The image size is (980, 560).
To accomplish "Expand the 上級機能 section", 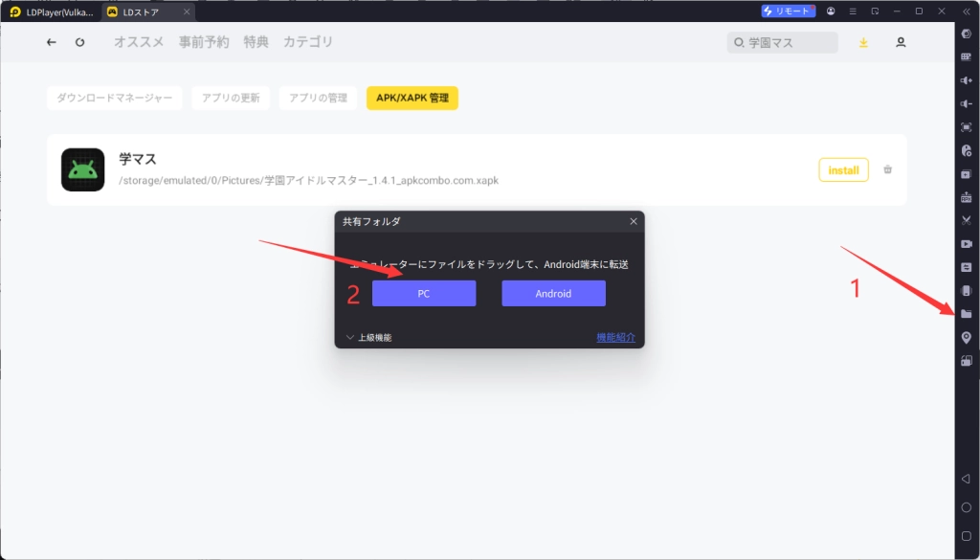I will pyautogui.click(x=368, y=338).
